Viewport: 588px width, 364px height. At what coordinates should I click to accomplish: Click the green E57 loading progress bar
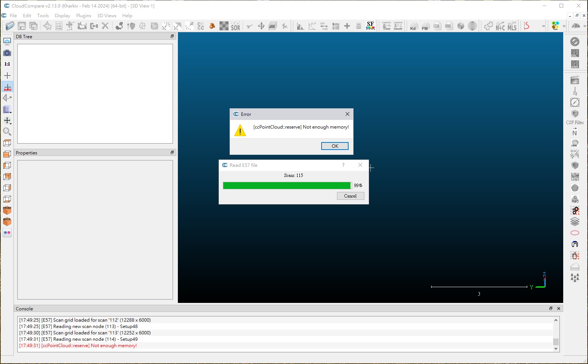[287, 186]
